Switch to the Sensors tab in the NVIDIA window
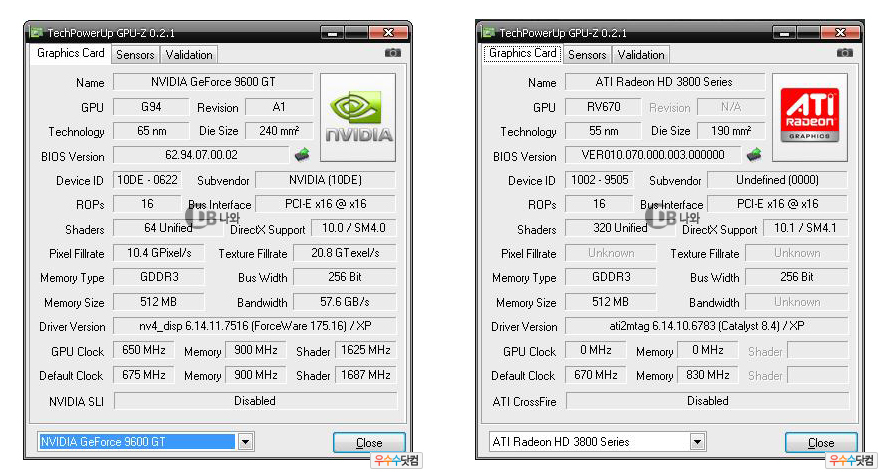Screen dimensions: 888x476 pyautogui.click(x=135, y=55)
